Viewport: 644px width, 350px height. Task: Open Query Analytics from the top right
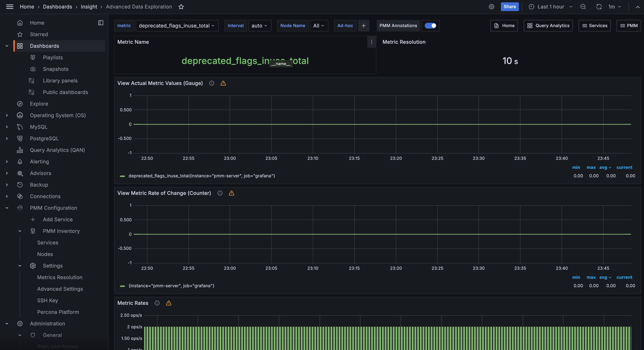(x=548, y=25)
